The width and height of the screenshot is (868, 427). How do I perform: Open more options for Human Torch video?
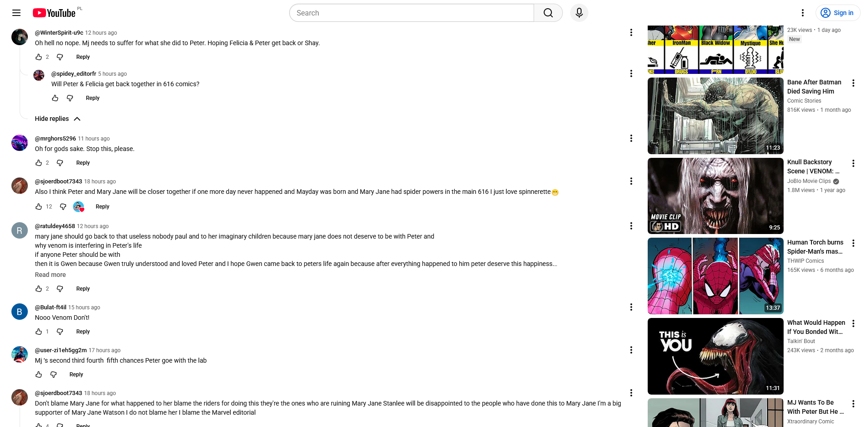coord(853,243)
